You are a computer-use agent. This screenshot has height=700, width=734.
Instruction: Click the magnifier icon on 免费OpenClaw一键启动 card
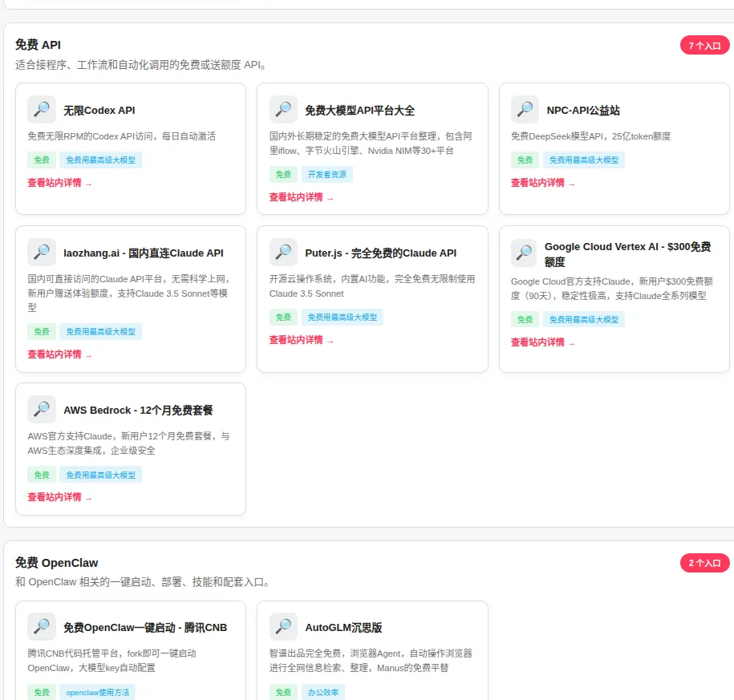coord(42,626)
